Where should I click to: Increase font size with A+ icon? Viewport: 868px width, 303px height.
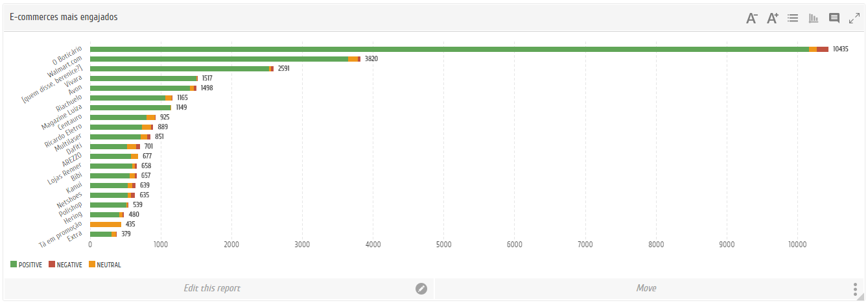(x=772, y=18)
